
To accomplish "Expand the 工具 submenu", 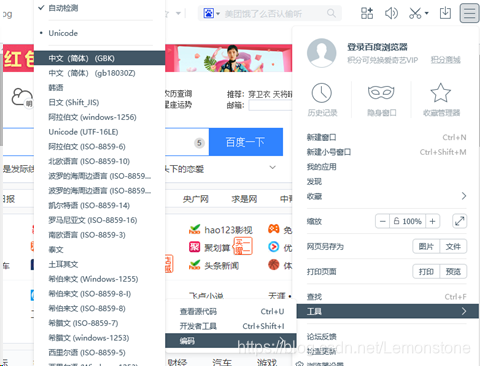I will 388,311.
